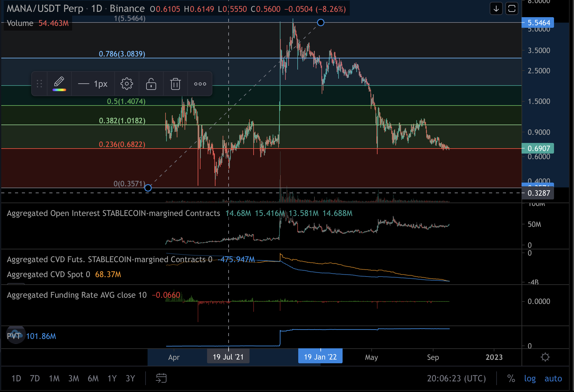Viewport: 574px width, 392px height.
Task: Click the Fibonacci top anchor point at 5.5464
Action: point(321,22)
